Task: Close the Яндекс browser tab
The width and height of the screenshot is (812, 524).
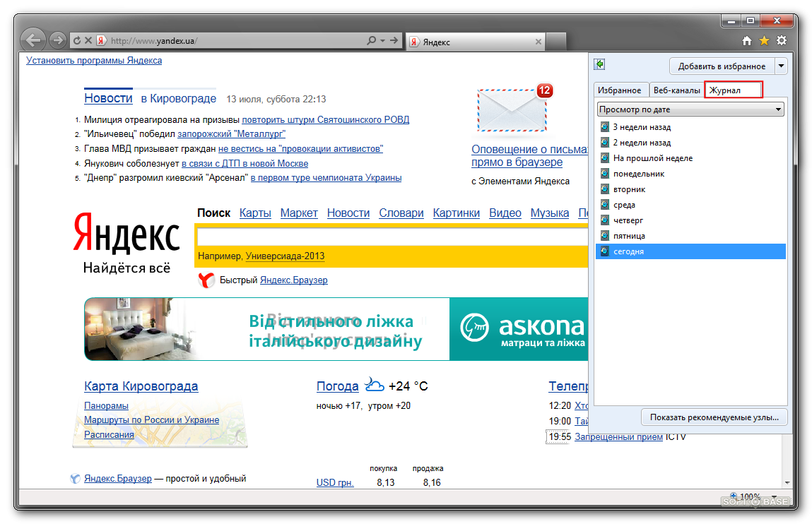Action: 539,42
